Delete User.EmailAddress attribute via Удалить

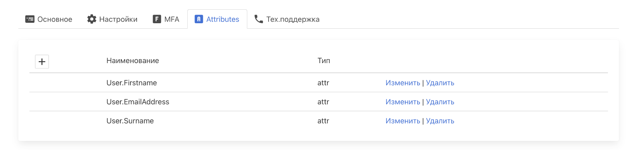440,102
